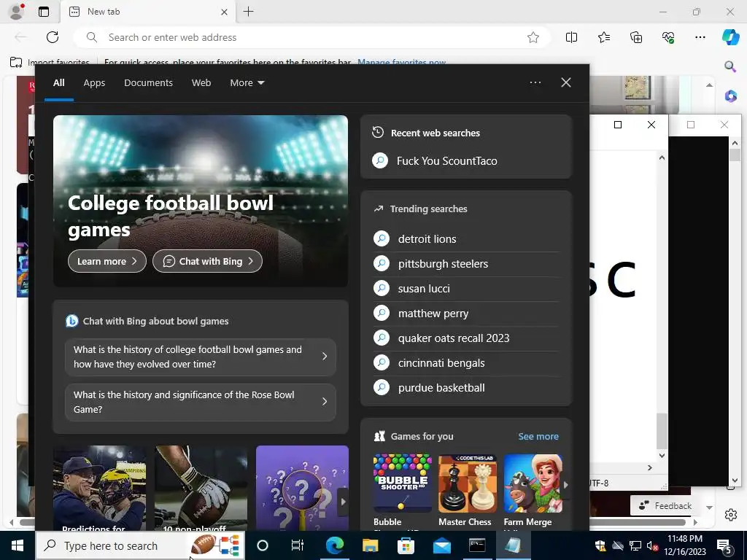Open the Favorites list icon in Edge
747x560 pixels.
pyautogui.click(x=603, y=37)
